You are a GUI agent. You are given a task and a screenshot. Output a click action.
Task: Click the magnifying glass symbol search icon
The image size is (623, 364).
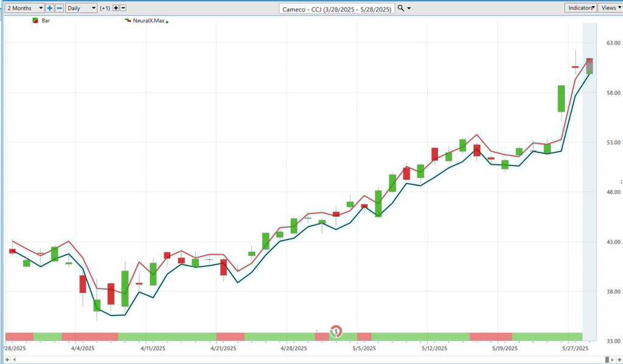[x=401, y=8]
